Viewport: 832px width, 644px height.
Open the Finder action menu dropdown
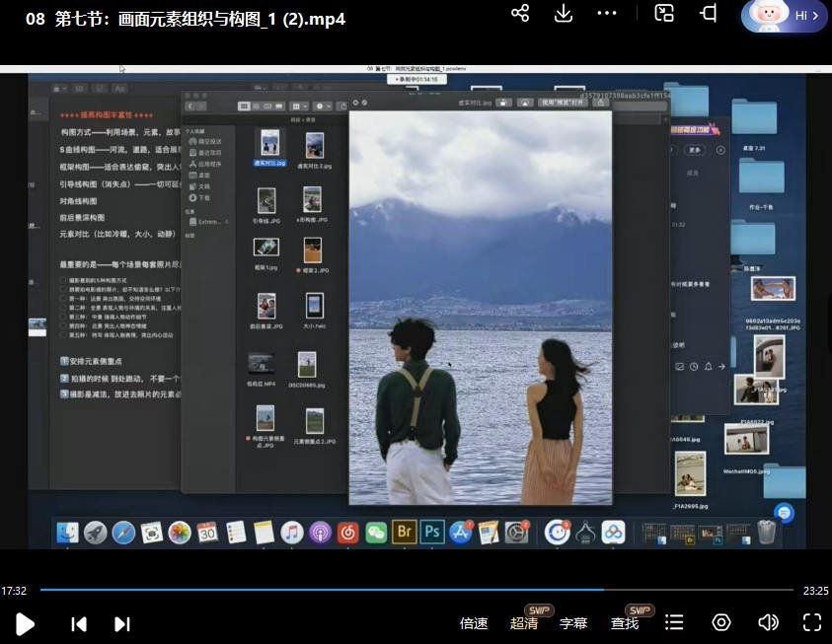322,106
